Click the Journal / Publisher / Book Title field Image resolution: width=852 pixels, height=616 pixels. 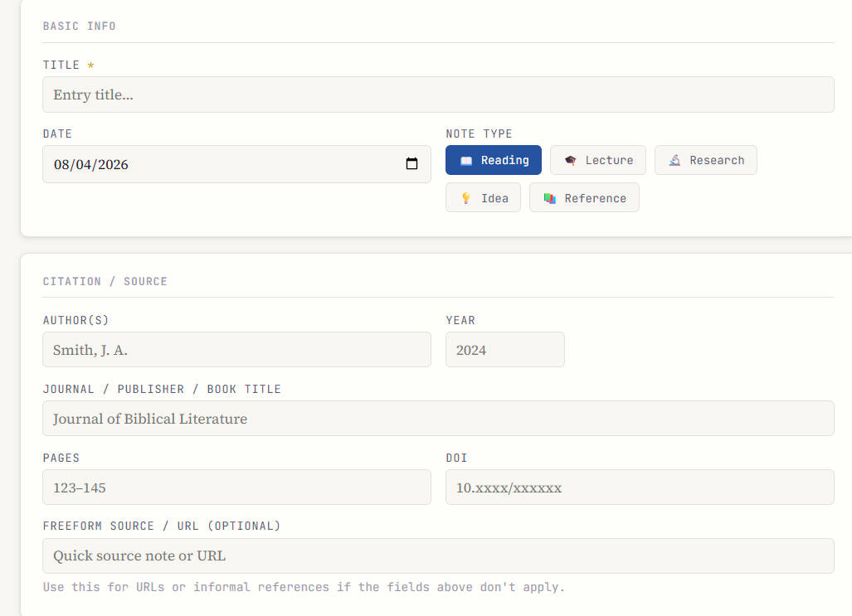pos(438,419)
